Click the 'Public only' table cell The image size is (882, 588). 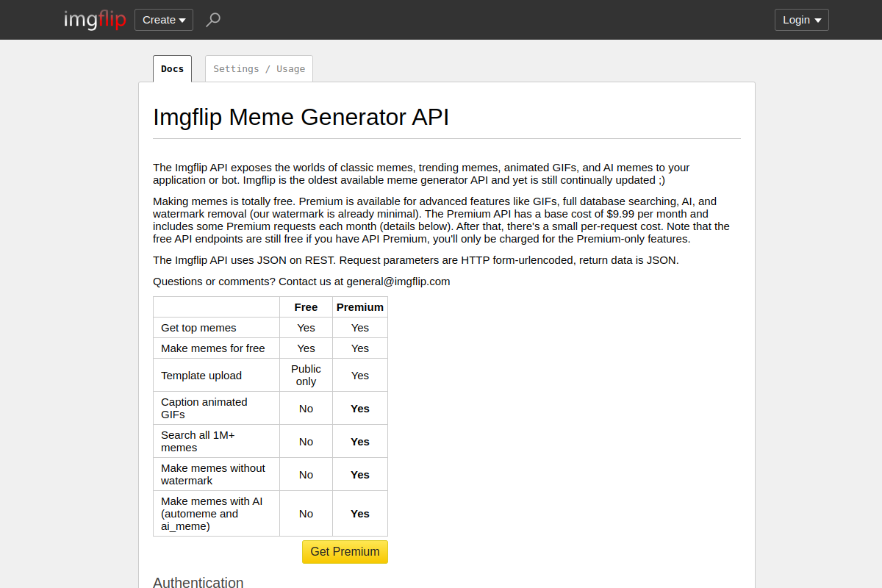click(x=306, y=375)
